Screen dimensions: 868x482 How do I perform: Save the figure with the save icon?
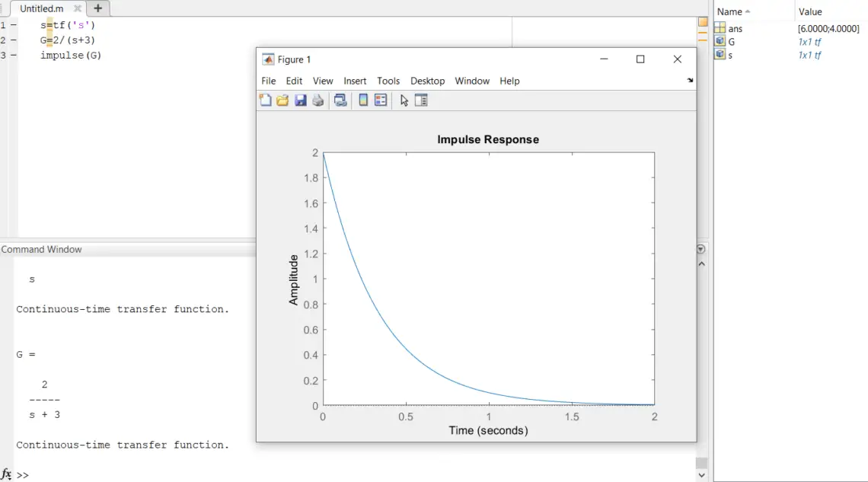click(x=298, y=100)
